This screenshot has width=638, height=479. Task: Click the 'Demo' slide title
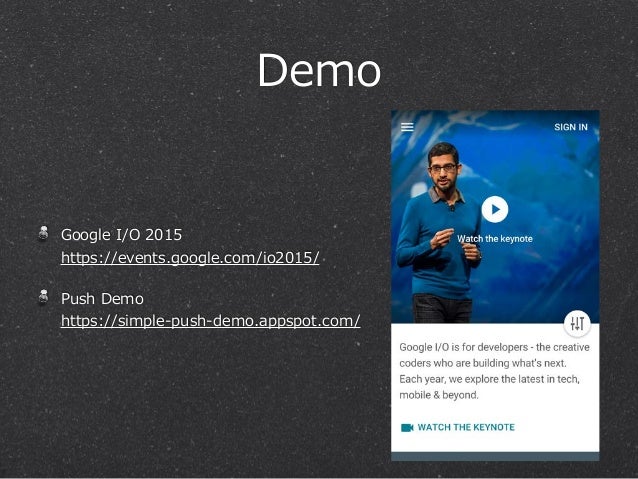[319, 70]
